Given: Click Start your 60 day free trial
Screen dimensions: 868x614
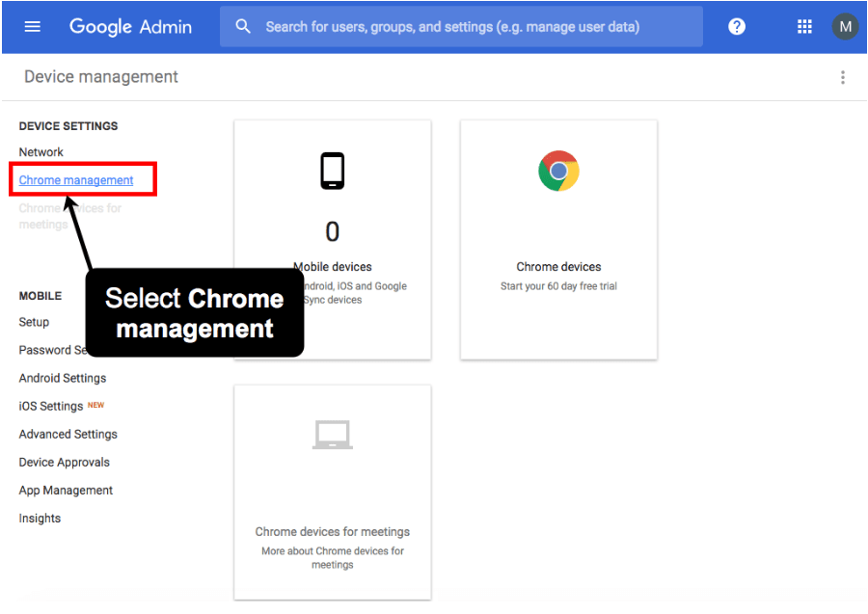Looking at the screenshot, I should 558,286.
